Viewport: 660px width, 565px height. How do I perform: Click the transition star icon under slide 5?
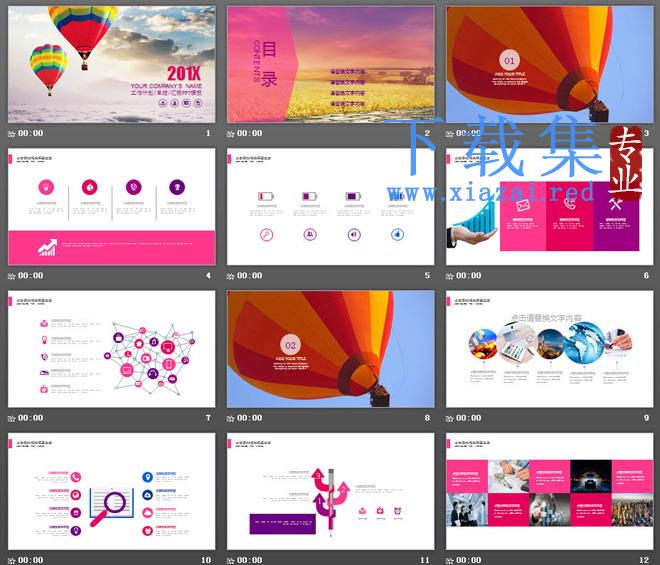(231, 276)
